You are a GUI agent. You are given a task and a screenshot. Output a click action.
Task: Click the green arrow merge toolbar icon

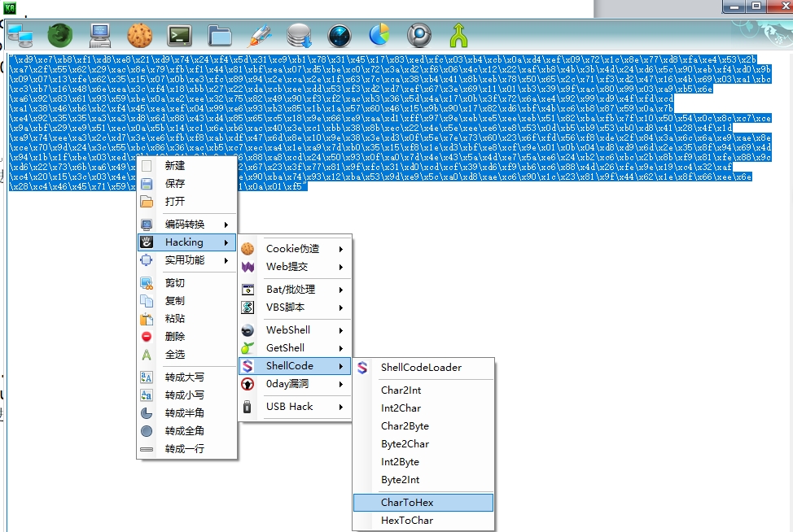[459, 36]
